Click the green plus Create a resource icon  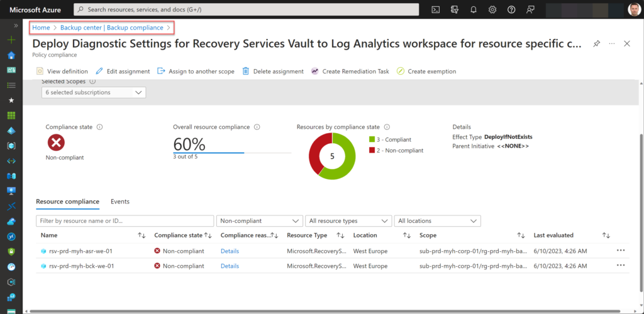[x=11, y=40]
